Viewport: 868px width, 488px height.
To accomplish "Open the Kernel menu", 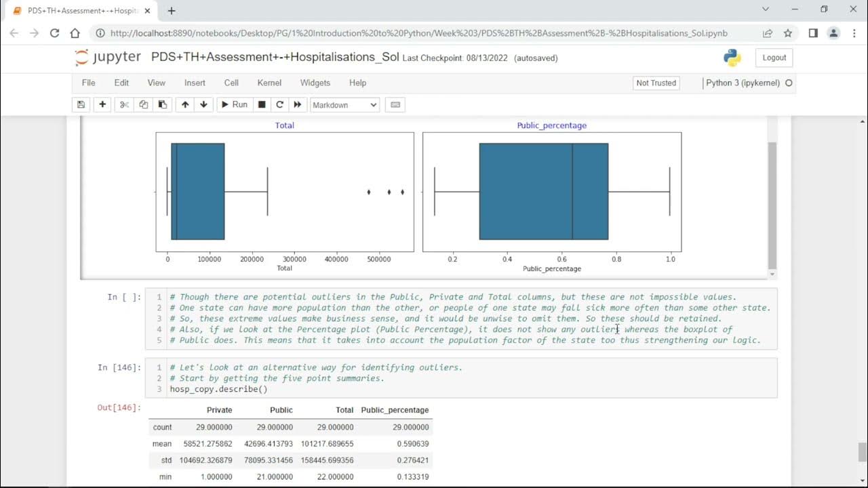I will coord(269,83).
